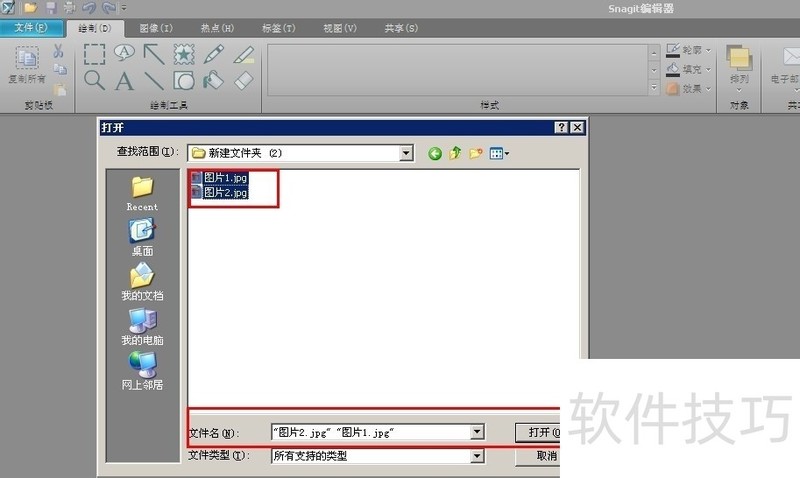Click the up one level folder icon
Image resolution: width=800 pixels, height=478 pixels.
(455, 153)
